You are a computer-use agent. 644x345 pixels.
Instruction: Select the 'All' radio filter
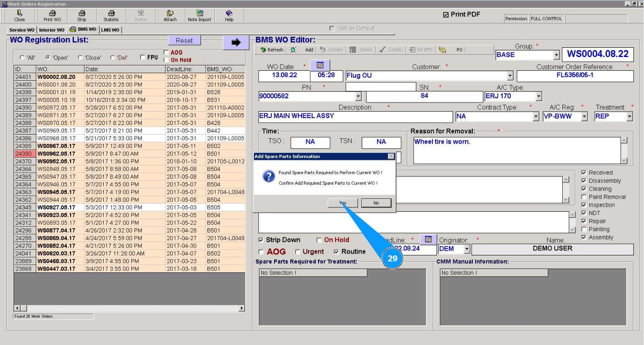22,58
